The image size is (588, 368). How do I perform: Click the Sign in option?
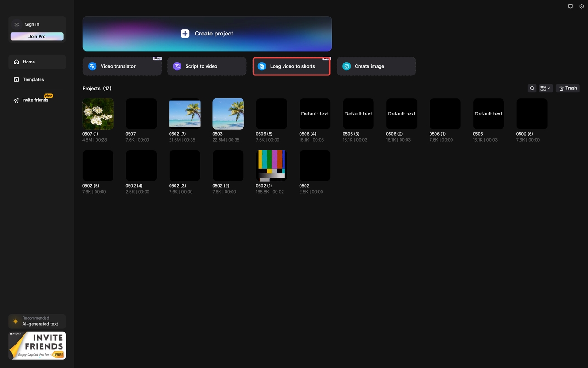point(31,24)
